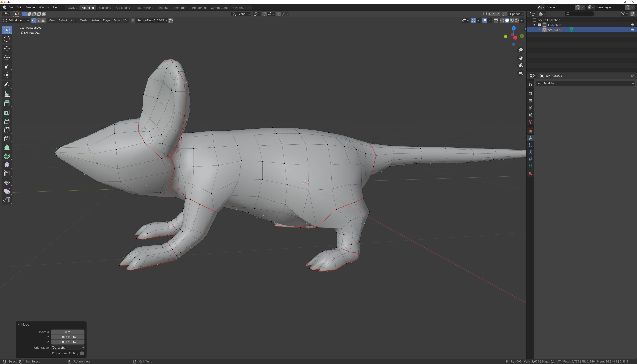This screenshot has width=637, height=364.
Task: Open the Global transform orientation dropdown
Action: point(241,14)
